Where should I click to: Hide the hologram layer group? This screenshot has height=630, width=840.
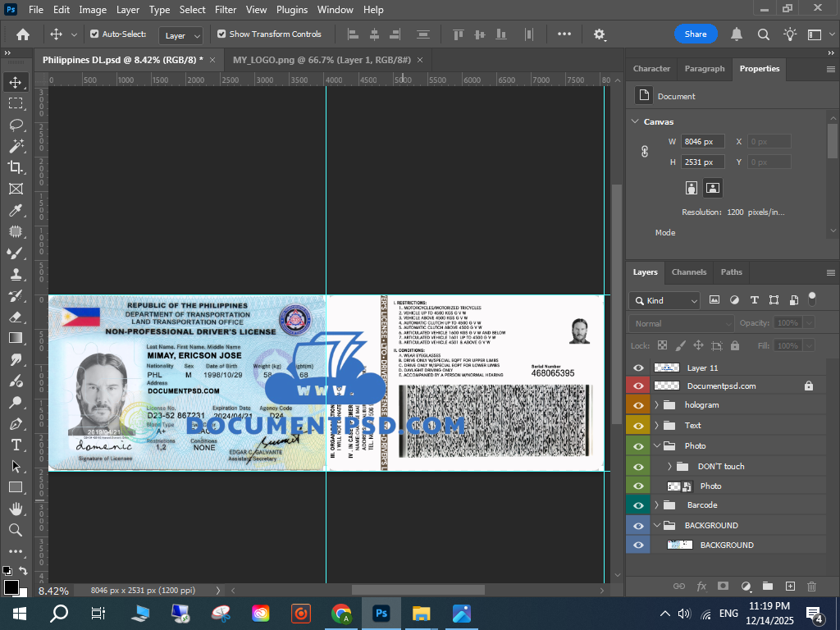638,405
